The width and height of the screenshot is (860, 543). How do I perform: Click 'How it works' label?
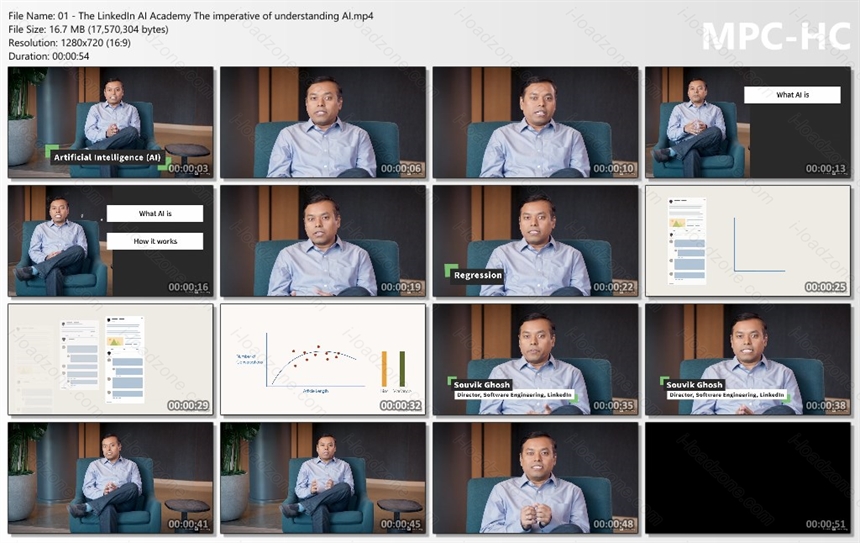(x=155, y=241)
